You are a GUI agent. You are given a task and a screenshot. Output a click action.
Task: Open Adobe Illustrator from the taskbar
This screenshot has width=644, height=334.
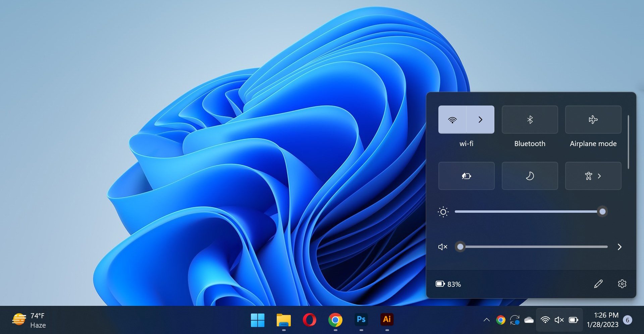point(387,320)
